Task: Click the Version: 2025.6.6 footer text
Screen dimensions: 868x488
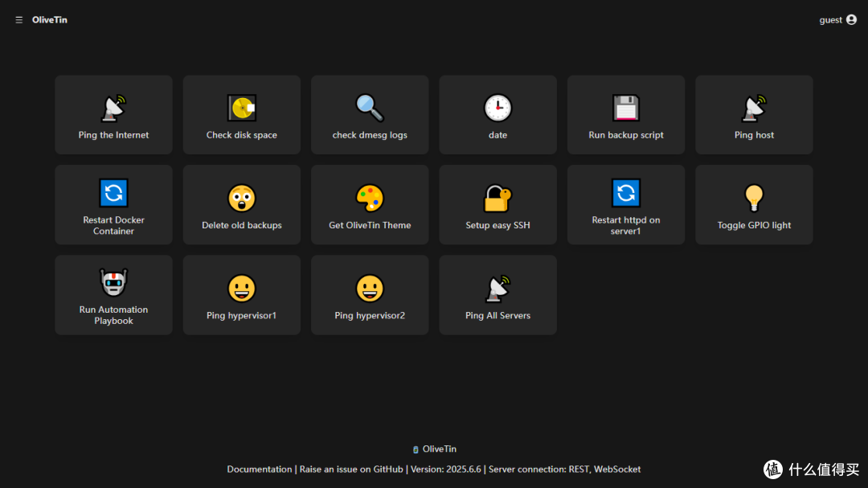Action: click(x=445, y=470)
